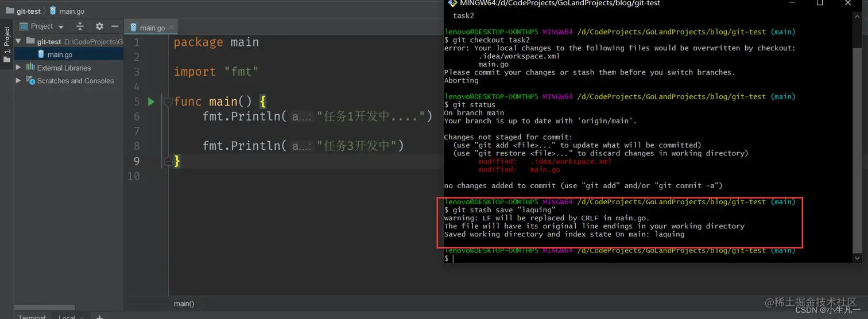The height and width of the screenshot is (319, 868).
Task: Click the Collapse All icon in Project panel
Action: 80,26
